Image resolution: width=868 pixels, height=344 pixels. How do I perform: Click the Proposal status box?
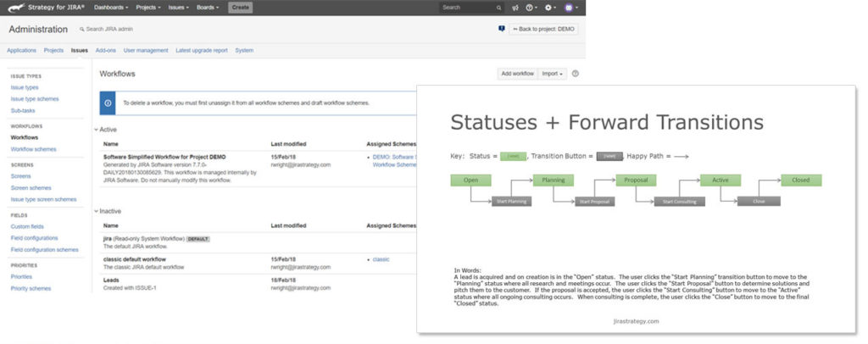pyautogui.click(x=636, y=180)
